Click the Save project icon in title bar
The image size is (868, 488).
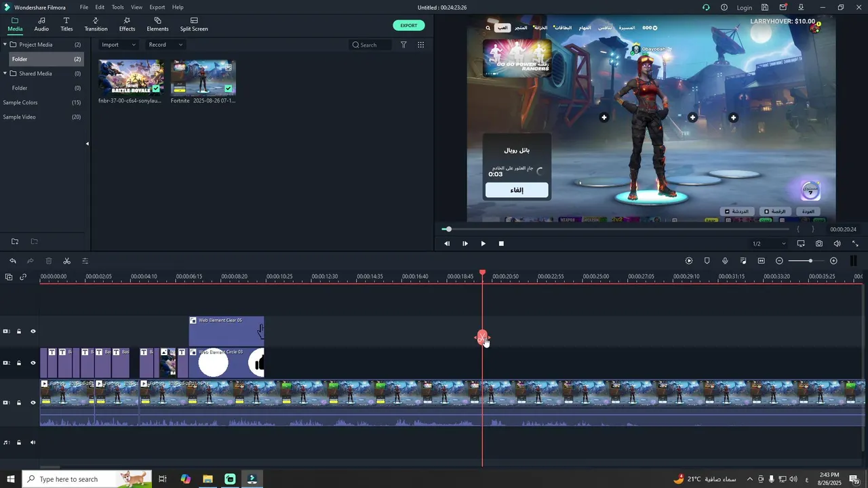(x=765, y=7)
